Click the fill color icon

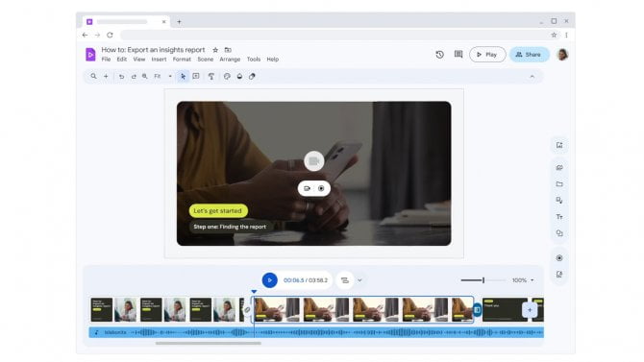[239, 77]
